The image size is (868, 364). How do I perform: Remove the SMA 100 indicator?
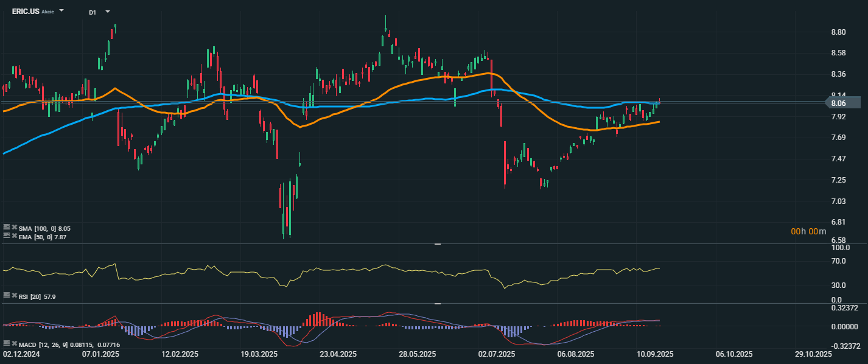click(14, 228)
